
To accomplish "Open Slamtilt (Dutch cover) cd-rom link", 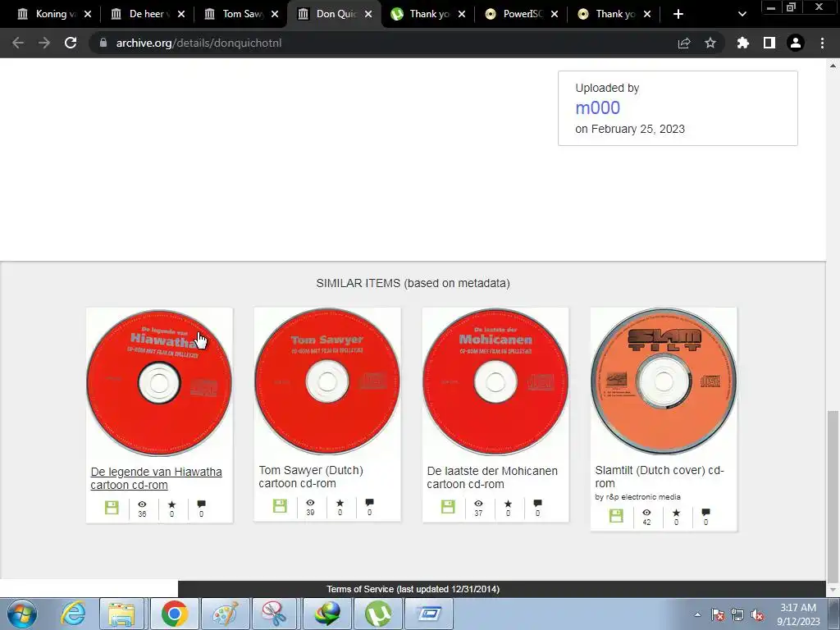I will pyautogui.click(x=659, y=477).
